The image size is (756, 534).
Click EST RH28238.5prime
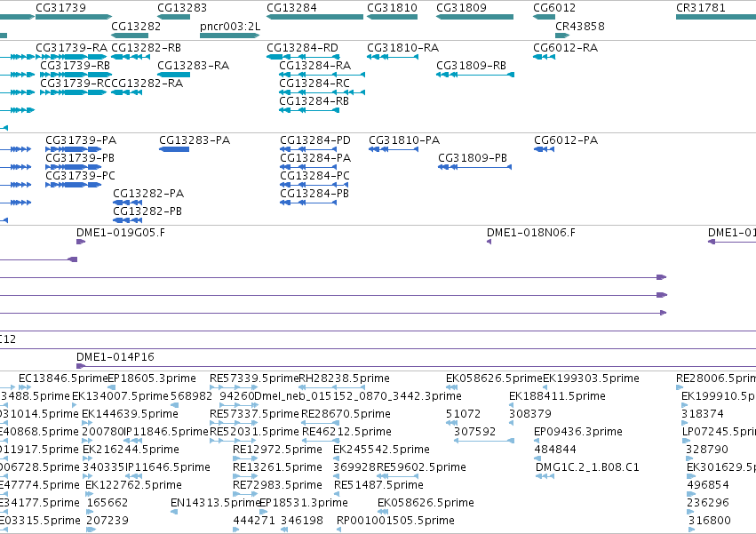332,387
